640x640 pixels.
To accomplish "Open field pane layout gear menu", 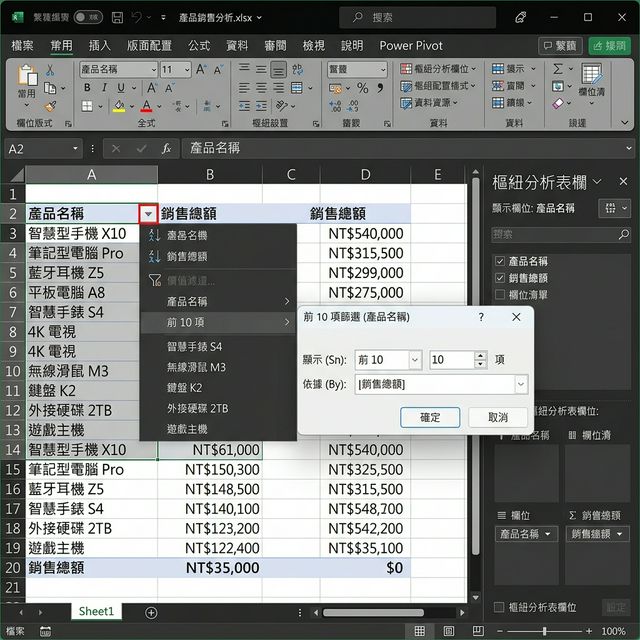I will [x=615, y=208].
